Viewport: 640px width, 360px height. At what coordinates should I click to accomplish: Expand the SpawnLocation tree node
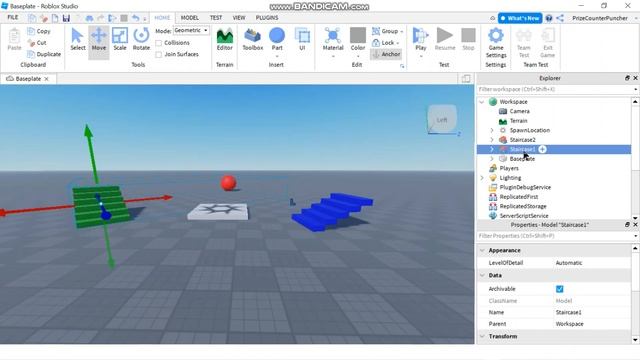492,130
